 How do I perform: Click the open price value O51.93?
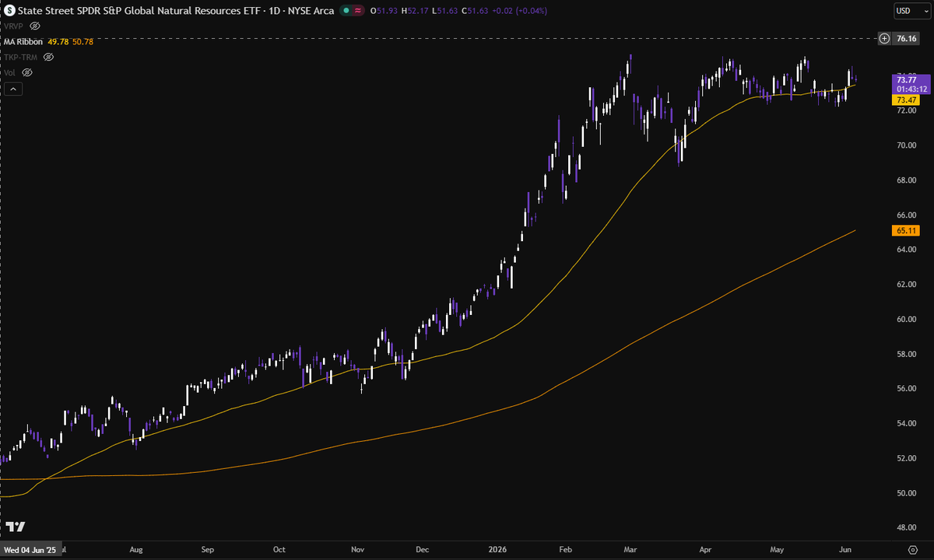point(384,11)
